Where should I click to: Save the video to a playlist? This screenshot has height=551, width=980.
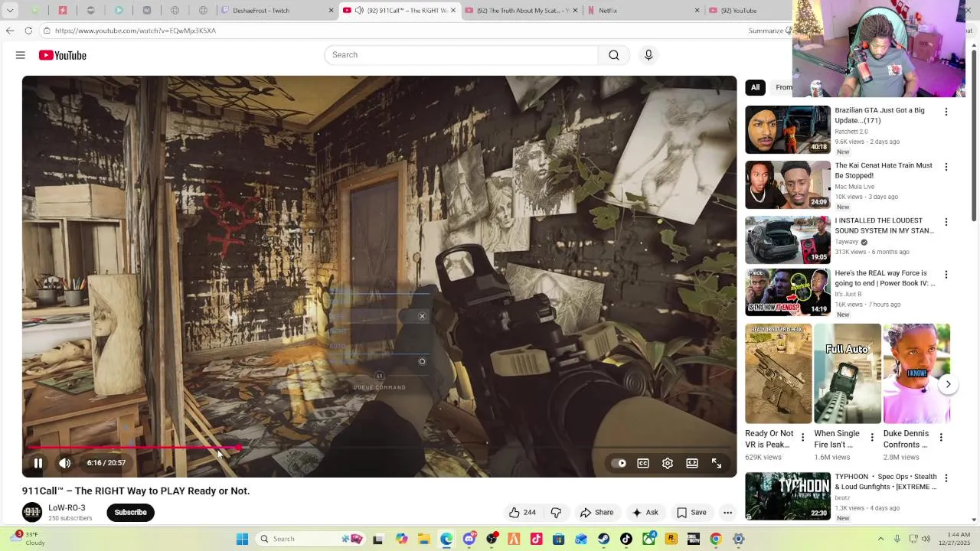691,513
